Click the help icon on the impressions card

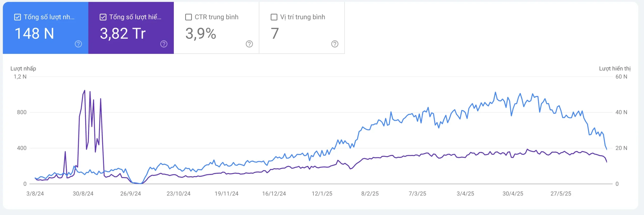click(164, 44)
